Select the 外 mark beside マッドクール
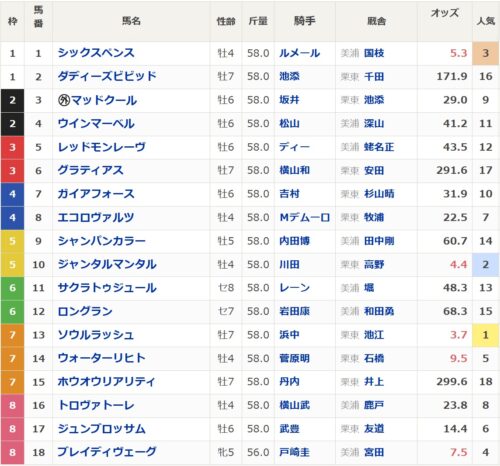Viewport: 500px width, 466px height. pyautogui.click(x=64, y=100)
